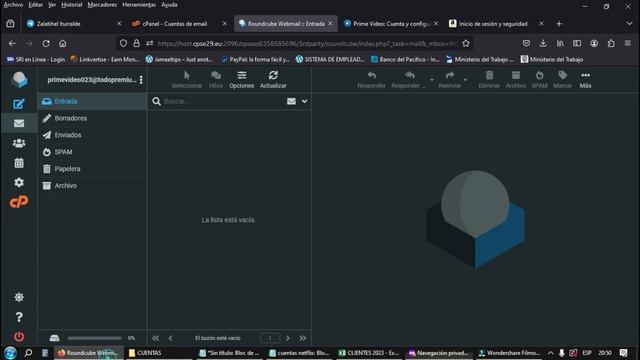Open the Opciones list options
Image resolution: width=640 pixels, height=360 pixels.
(242, 80)
